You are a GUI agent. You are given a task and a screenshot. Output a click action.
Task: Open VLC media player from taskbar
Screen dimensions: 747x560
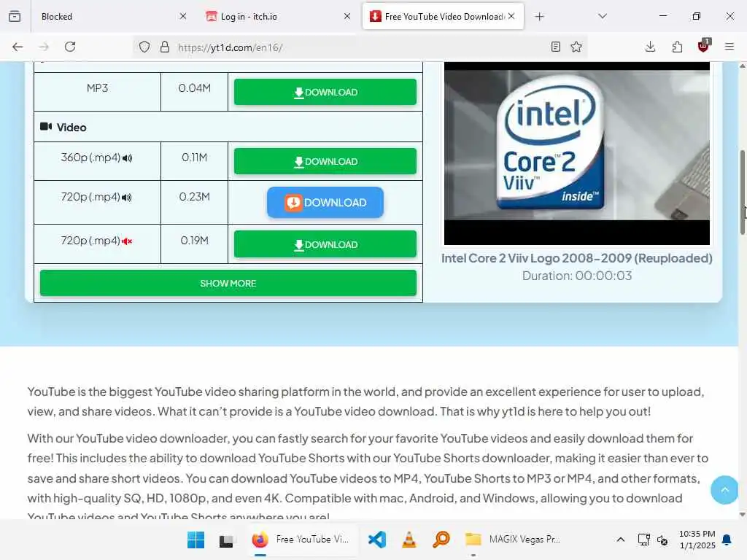409,540
